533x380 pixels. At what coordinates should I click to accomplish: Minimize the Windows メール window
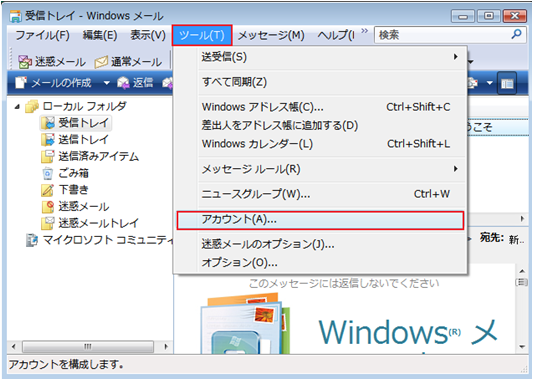(463, 16)
